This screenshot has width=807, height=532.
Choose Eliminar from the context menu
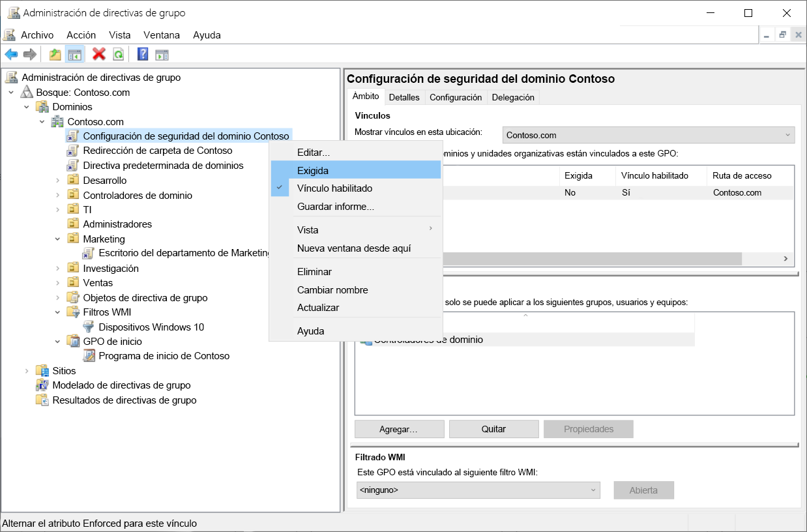(356, 272)
